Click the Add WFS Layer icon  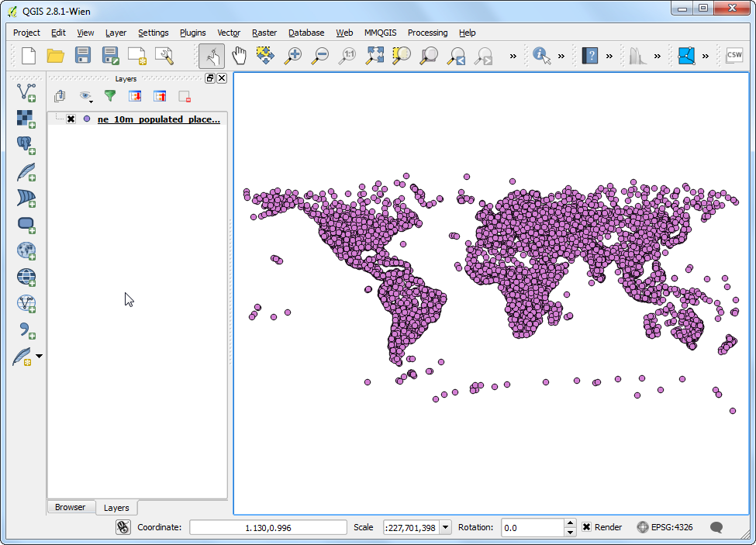(x=26, y=304)
